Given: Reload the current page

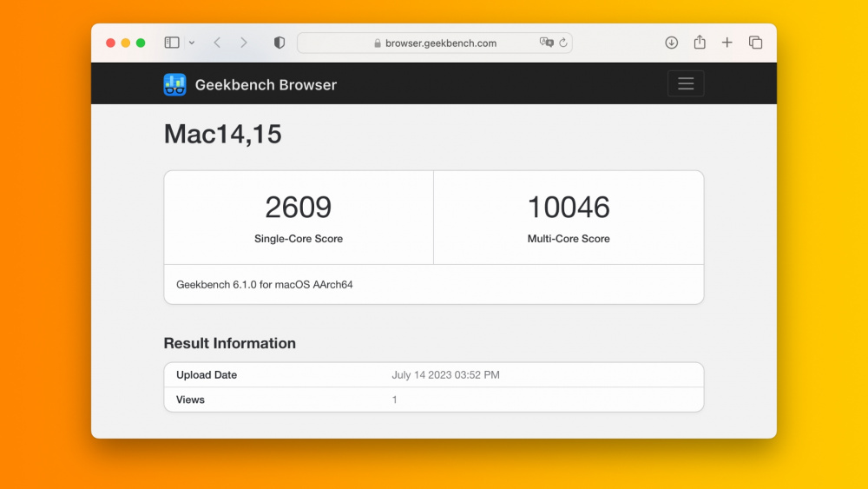Looking at the screenshot, I should [563, 43].
